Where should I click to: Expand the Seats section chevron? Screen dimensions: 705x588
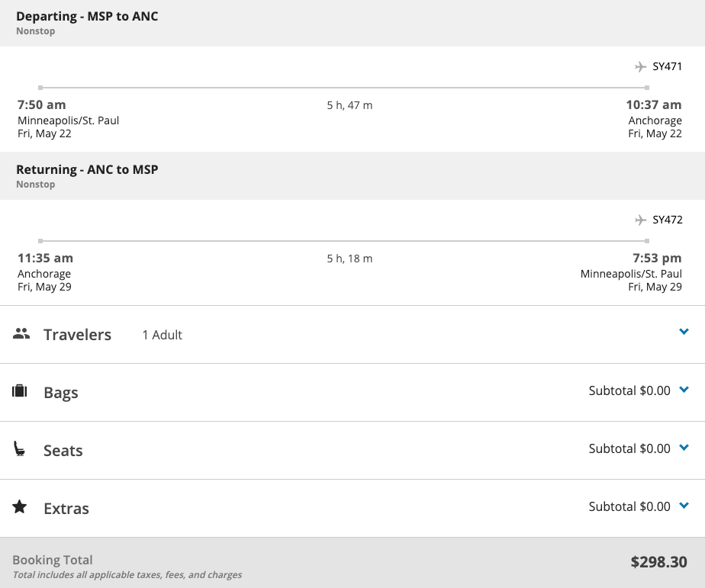684,448
